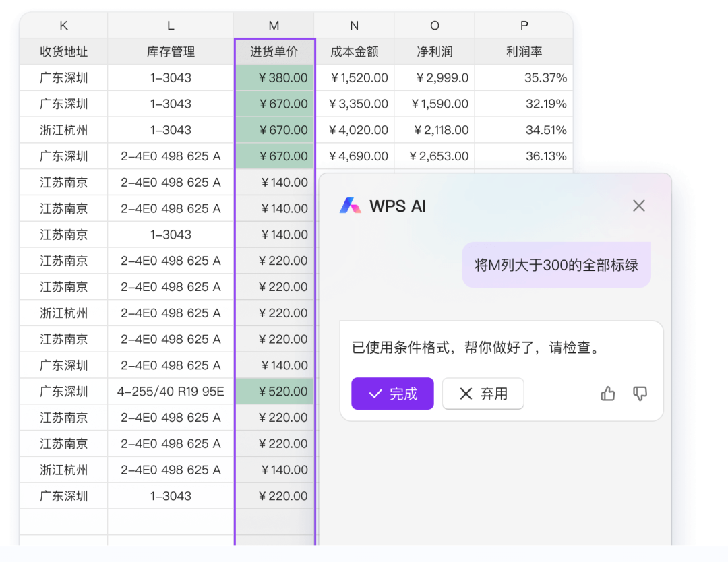Click the 完成 button to confirm formatting
This screenshot has height=562, width=728.
(392, 394)
